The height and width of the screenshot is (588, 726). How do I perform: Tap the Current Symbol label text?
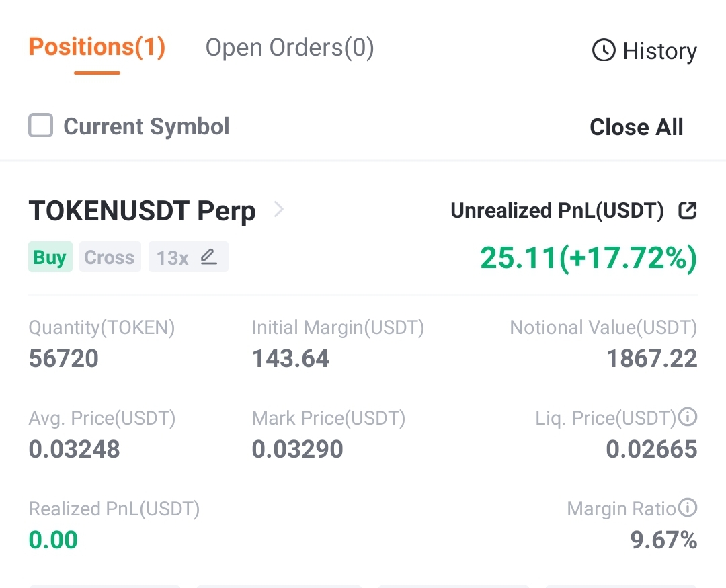[147, 126]
